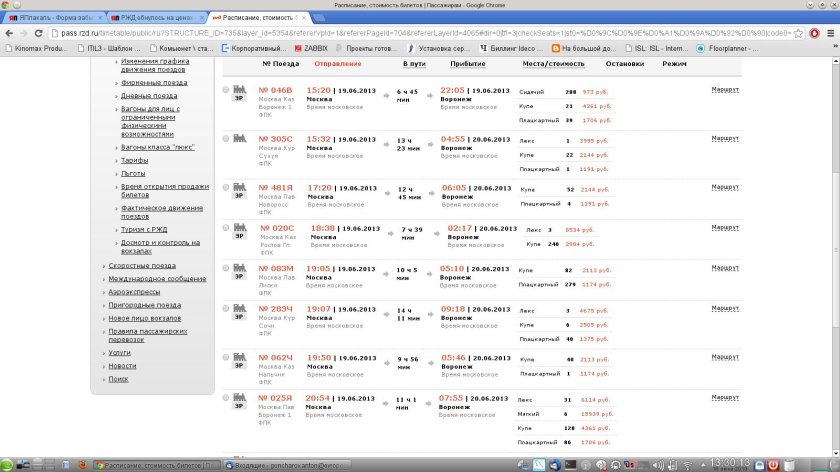Open the Маршрут link for train № 083М
Image resolution: width=840 pixels, height=472 pixels.
(724, 269)
